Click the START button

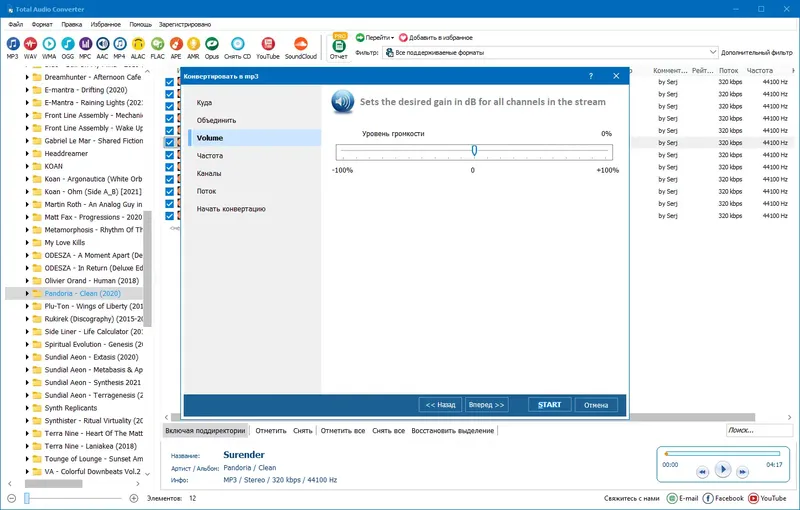click(549, 405)
